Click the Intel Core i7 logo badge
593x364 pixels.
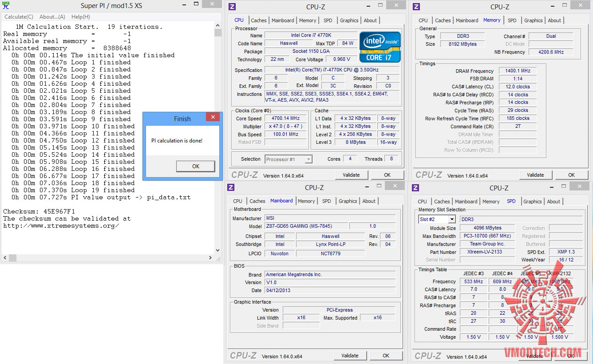380,47
